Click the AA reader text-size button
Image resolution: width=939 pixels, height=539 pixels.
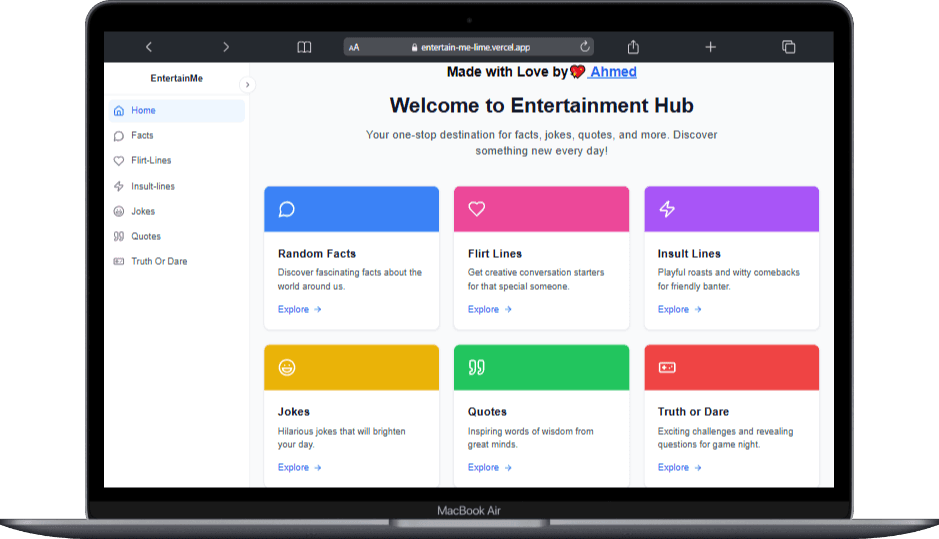coord(354,47)
